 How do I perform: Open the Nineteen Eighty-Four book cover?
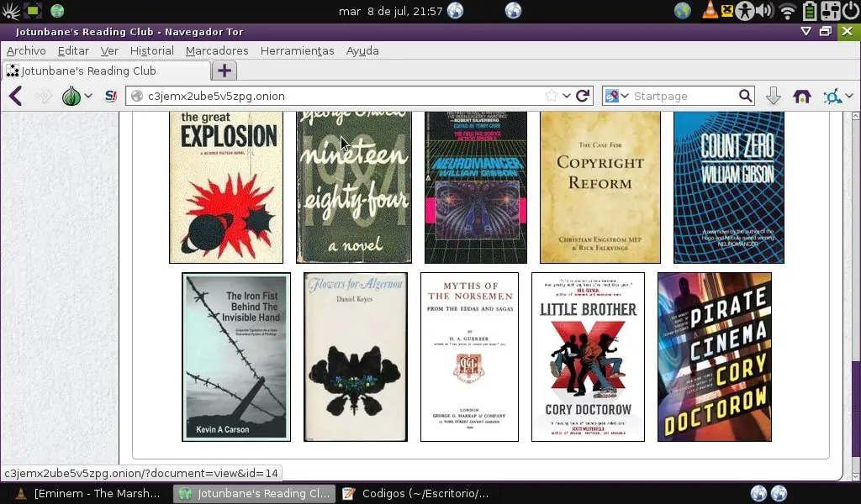[x=354, y=187]
